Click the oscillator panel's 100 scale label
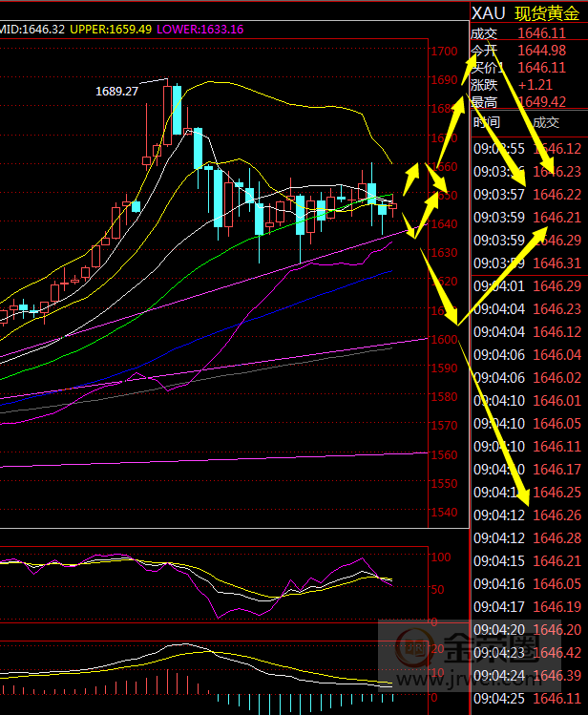The width and height of the screenshot is (588, 715). (x=441, y=557)
